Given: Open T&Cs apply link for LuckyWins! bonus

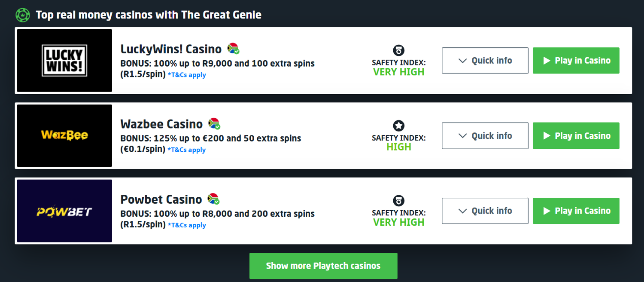Looking at the screenshot, I should click(x=187, y=75).
